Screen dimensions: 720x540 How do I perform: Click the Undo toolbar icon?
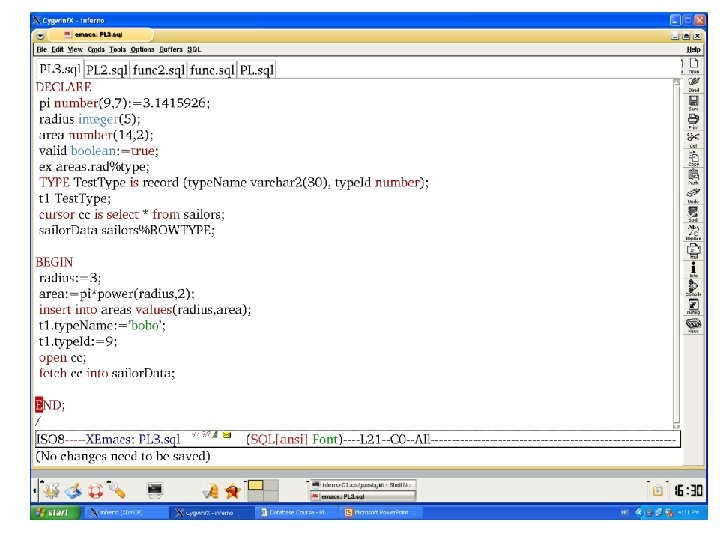(693, 195)
